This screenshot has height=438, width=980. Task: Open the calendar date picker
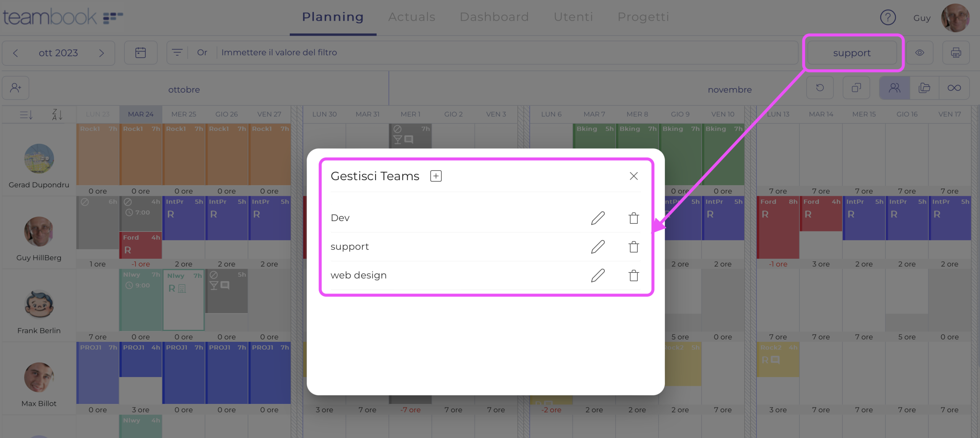tap(140, 52)
